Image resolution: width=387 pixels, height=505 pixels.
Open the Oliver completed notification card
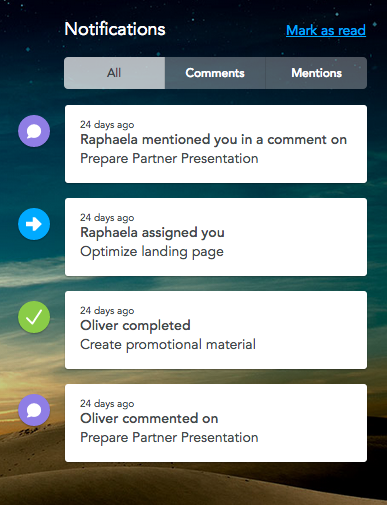(216, 330)
